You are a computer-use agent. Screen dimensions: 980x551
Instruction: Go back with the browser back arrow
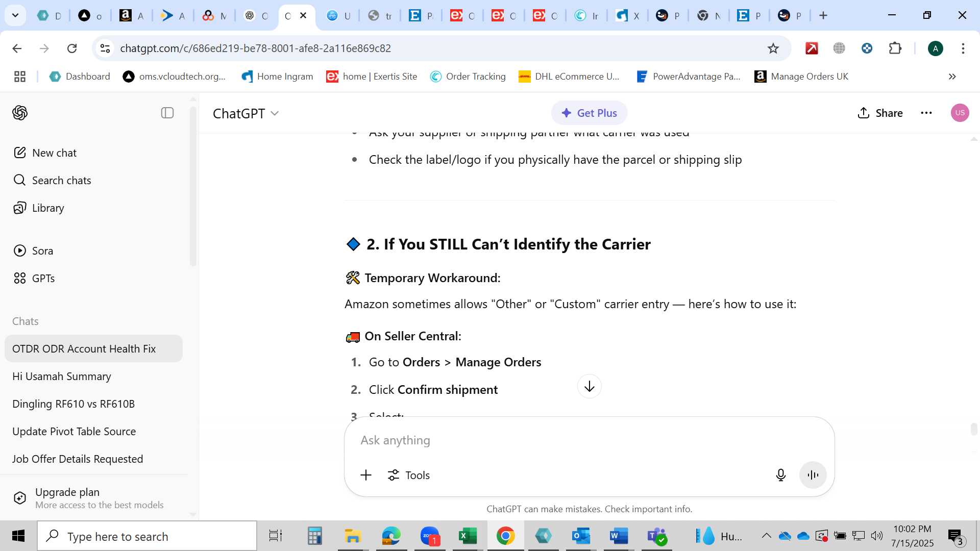click(x=17, y=48)
